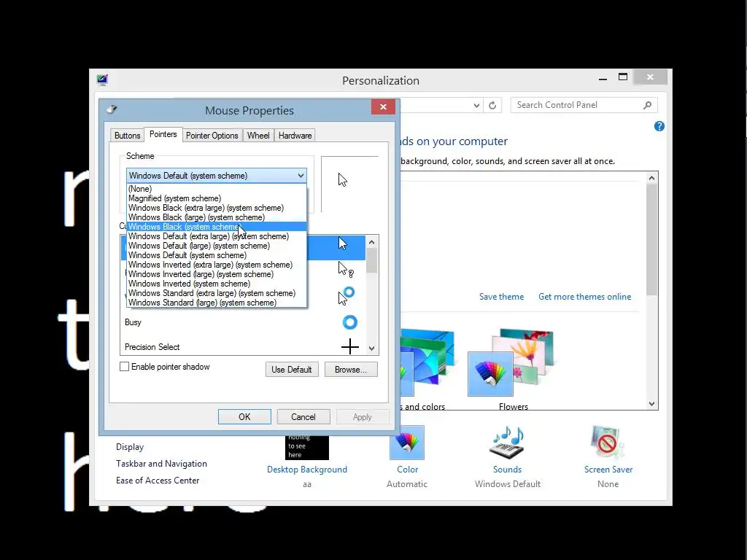Choose Windows Black (system scheme)

point(217,227)
